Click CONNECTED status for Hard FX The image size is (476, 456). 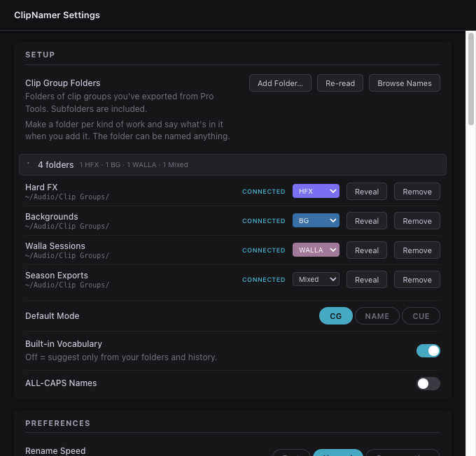coord(263,192)
